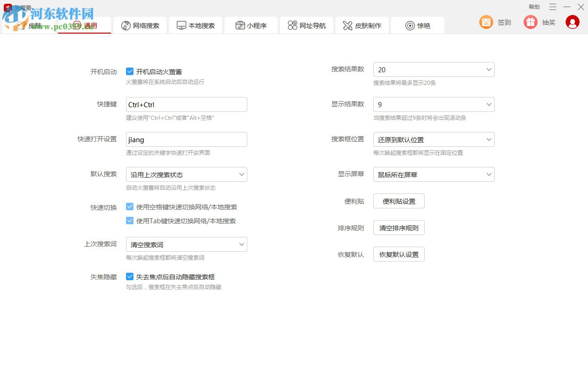Expand the 默认搜索 dropdown
This screenshot has width=588, height=373.
(186, 174)
